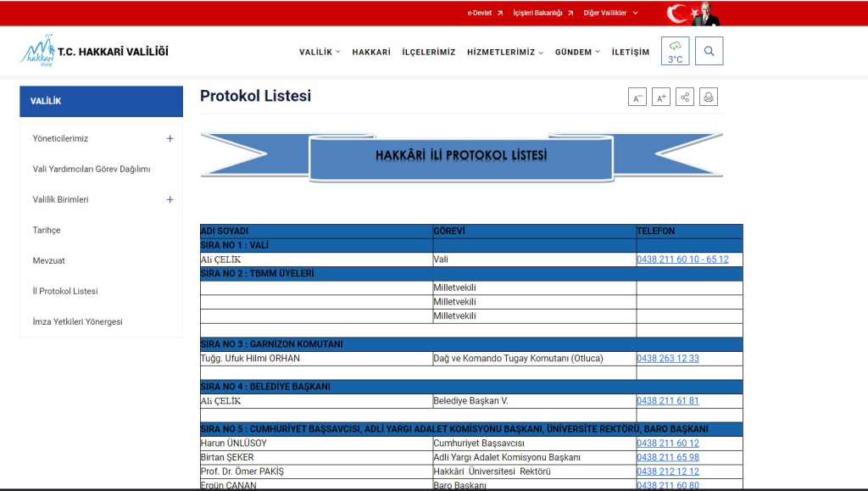Click the Atatürk and flag image
The image size is (868, 491).
tap(692, 13)
